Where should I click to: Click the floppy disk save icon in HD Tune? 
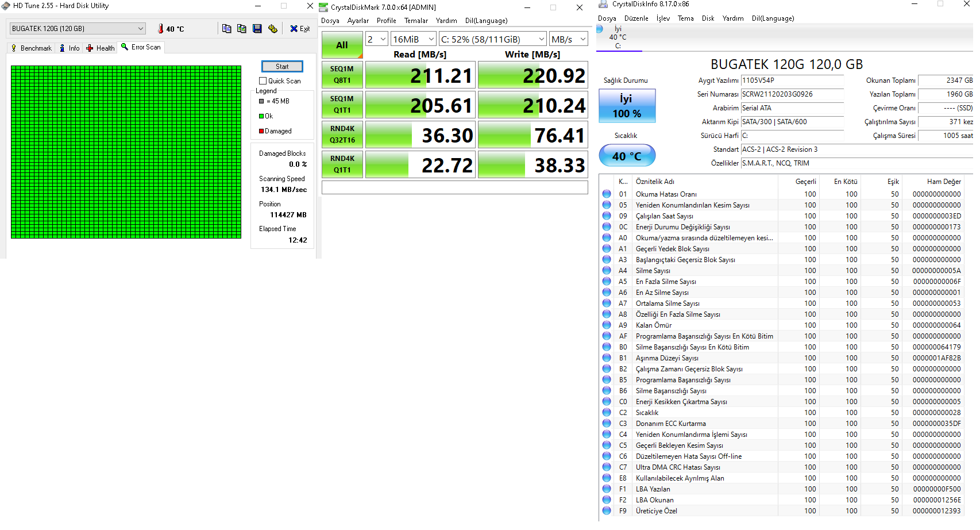tap(257, 29)
